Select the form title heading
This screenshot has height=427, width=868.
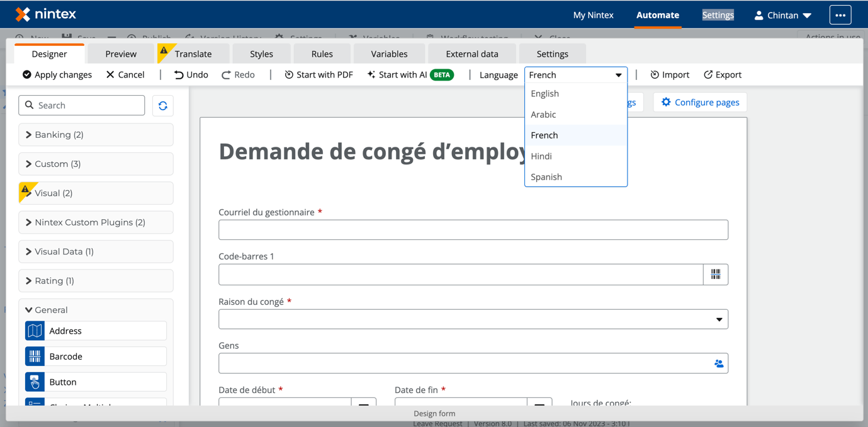(x=373, y=152)
